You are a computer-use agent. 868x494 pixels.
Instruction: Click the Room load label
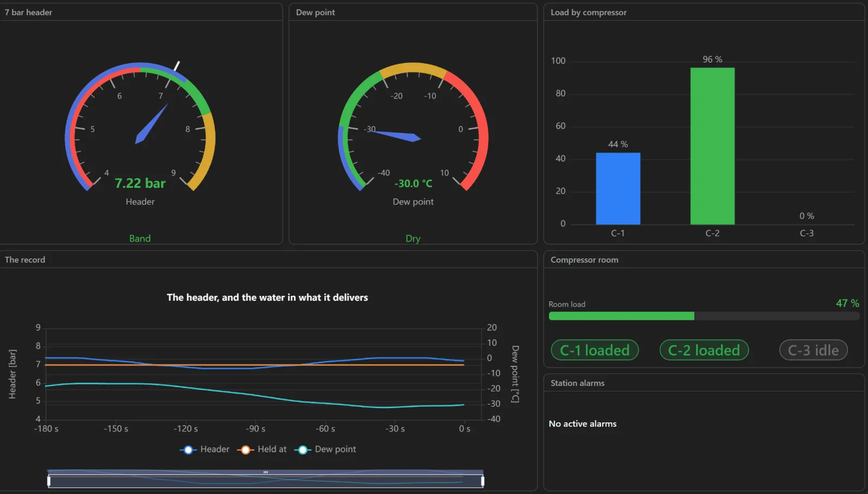pos(567,304)
